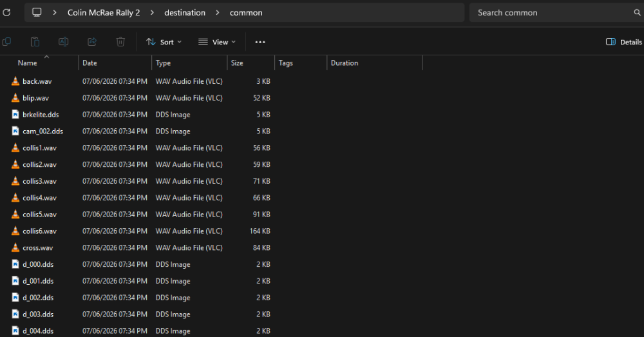The width and height of the screenshot is (644, 337).
Task: Click the Refresh icon
Action: pyautogui.click(x=6, y=13)
